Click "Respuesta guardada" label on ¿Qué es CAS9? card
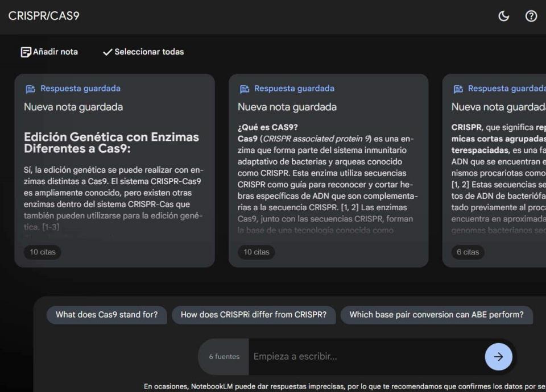The height and width of the screenshot is (392, 546). tap(294, 89)
